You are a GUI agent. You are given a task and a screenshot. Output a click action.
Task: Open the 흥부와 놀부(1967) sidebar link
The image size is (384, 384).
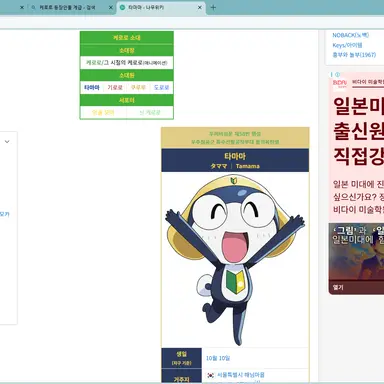pos(354,55)
